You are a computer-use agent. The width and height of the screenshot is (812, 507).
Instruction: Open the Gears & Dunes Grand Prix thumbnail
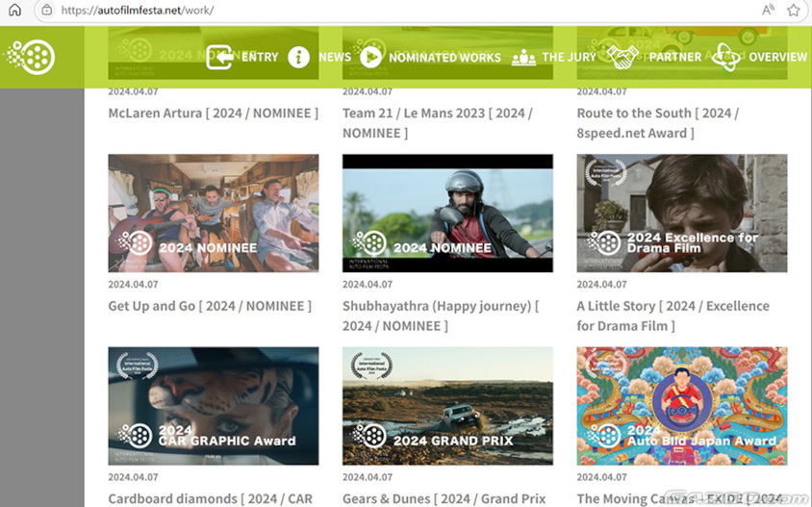(447, 405)
